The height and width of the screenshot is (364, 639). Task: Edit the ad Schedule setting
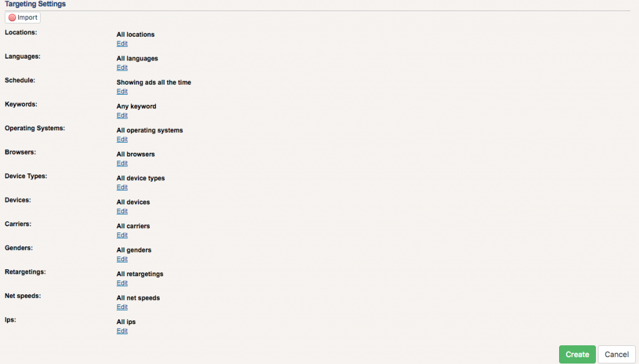click(122, 92)
